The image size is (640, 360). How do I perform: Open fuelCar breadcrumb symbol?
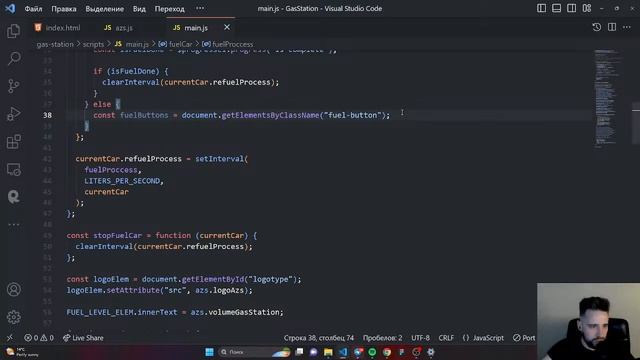point(176,44)
